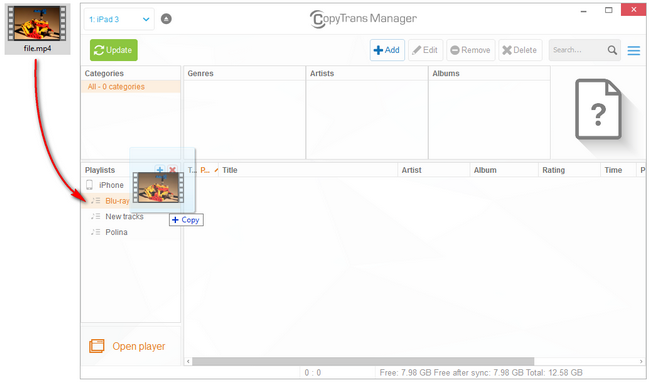Image resolution: width=650 pixels, height=382 pixels.
Task: Click the unknown artwork question-mark placeholder
Action: [x=598, y=109]
